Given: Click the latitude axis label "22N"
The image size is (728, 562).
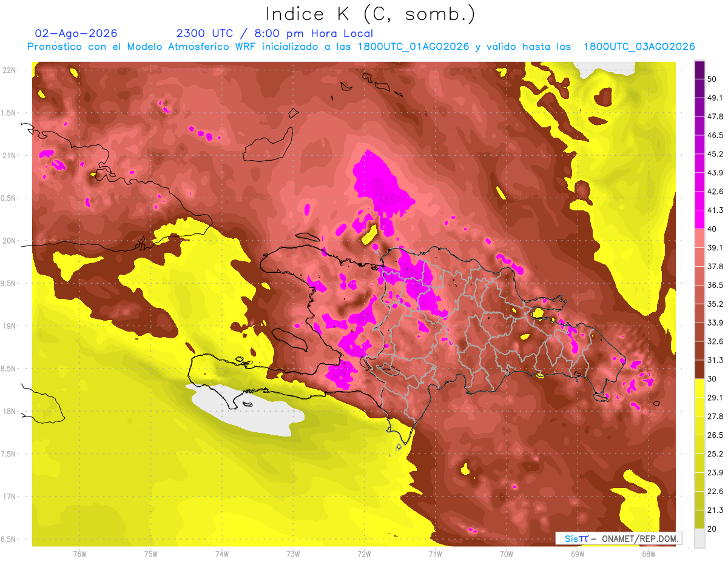Looking at the screenshot, I should coord(8,70).
